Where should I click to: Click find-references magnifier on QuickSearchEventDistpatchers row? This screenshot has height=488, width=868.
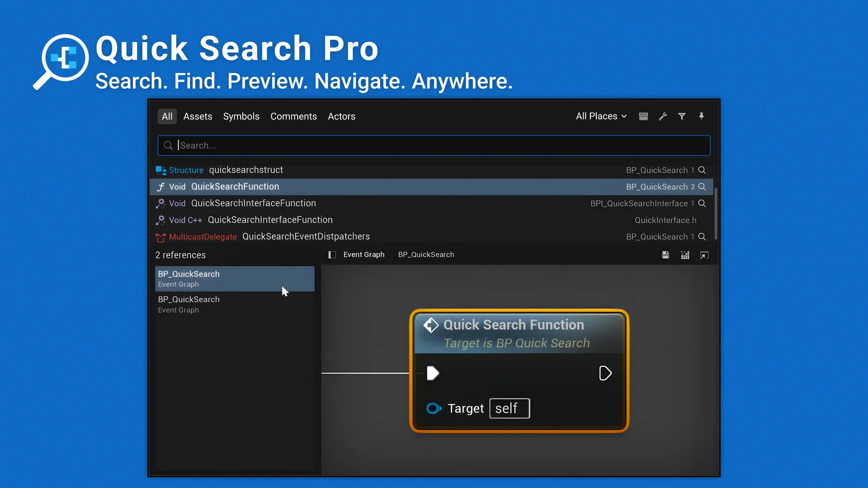[x=702, y=236]
